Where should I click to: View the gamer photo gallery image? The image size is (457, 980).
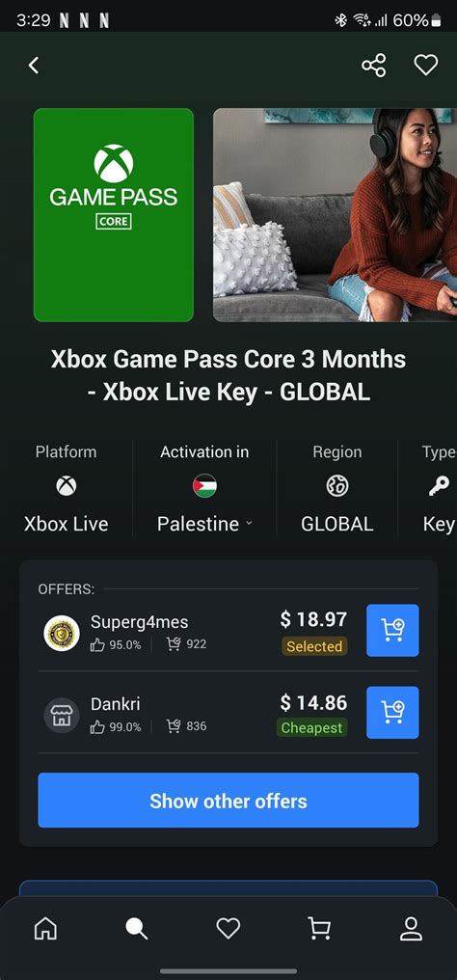(x=335, y=215)
